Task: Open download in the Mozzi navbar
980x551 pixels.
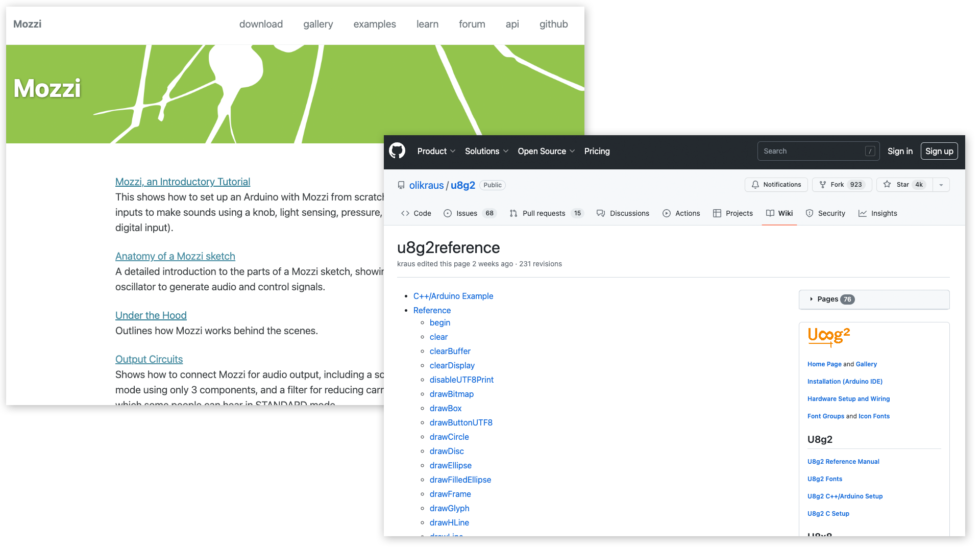Action: coord(261,24)
